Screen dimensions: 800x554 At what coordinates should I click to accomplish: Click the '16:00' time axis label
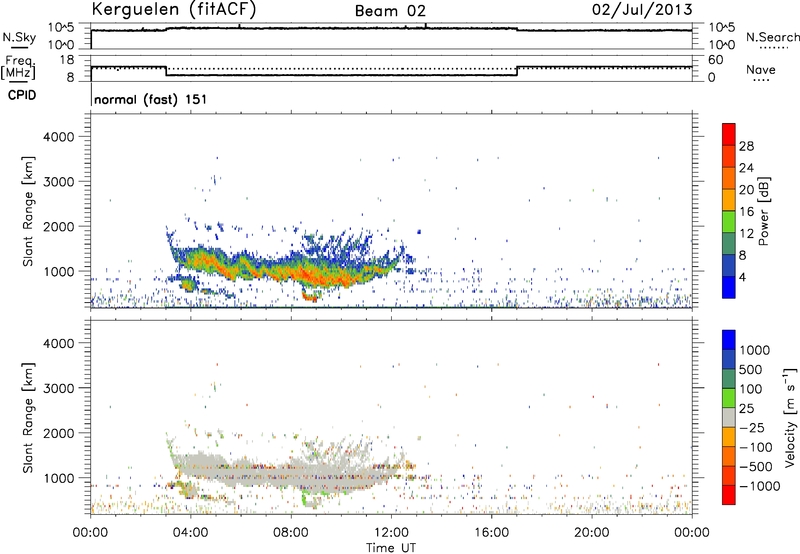click(x=491, y=533)
